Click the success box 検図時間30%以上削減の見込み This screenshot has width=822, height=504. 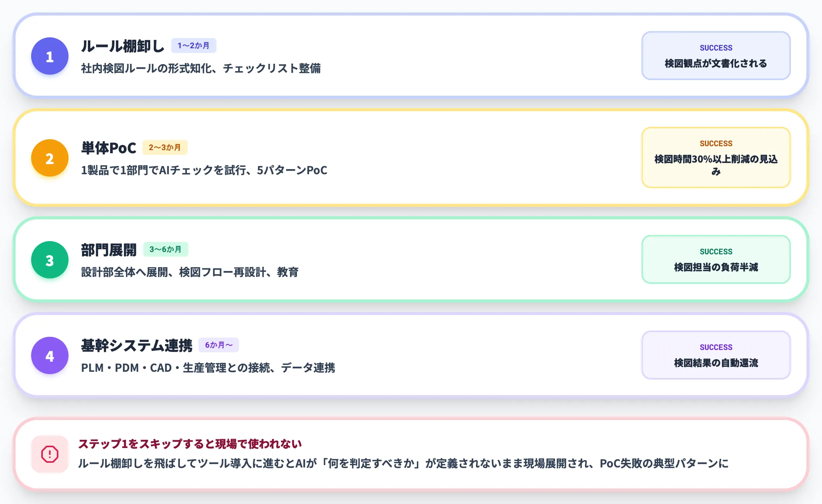(x=716, y=157)
